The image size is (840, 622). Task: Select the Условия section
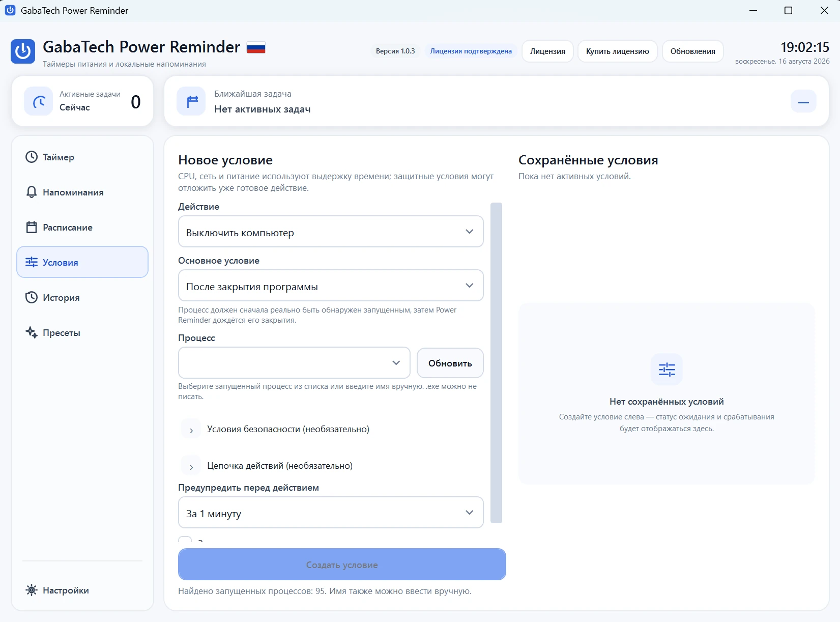pyautogui.click(x=82, y=262)
